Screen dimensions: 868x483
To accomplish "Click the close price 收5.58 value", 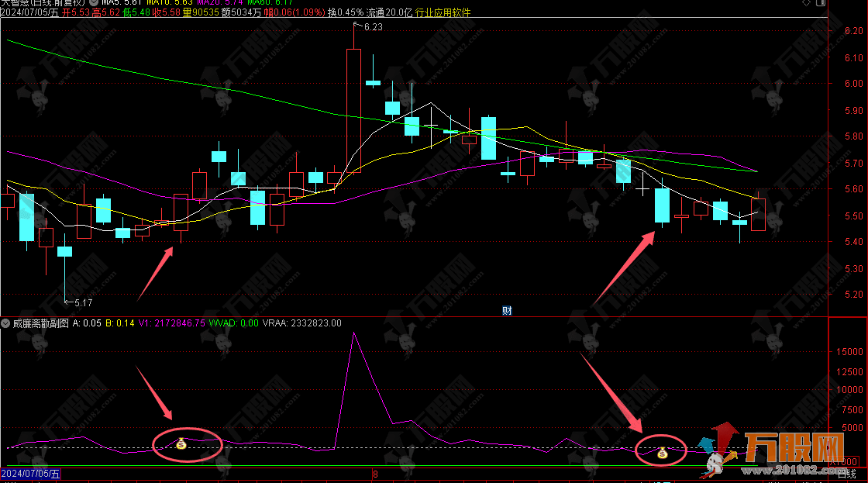I will pyautogui.click(x=167, y=12).
